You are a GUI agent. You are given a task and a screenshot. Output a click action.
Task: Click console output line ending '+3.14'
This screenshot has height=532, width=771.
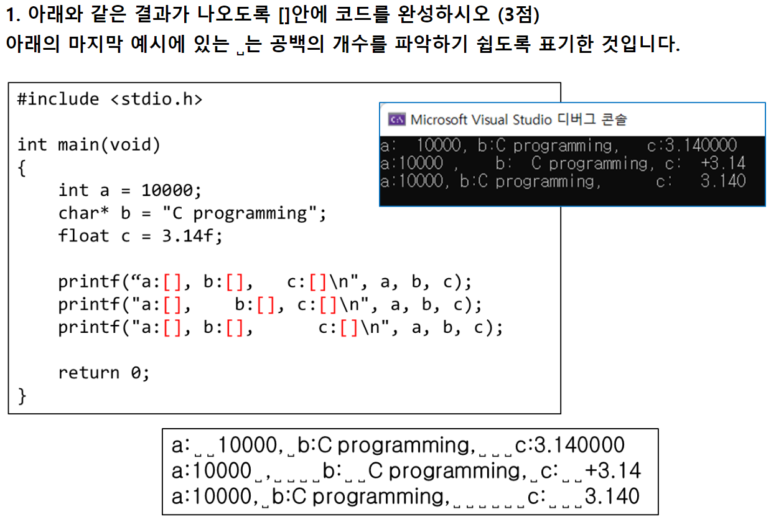pyautogui.click(x=563, y=164)
